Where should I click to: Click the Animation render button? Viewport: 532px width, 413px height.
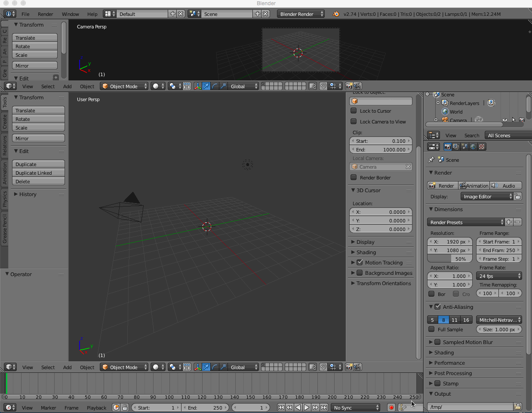coord(474,185)
